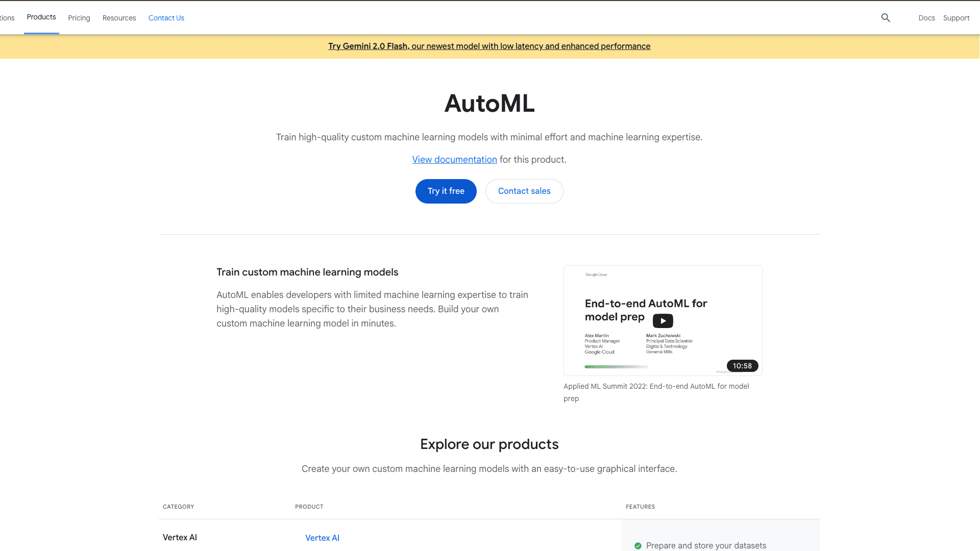Screen dimensions: 980x551
Task: Open the Docs page from the top bar
Action: pos(927,18)
